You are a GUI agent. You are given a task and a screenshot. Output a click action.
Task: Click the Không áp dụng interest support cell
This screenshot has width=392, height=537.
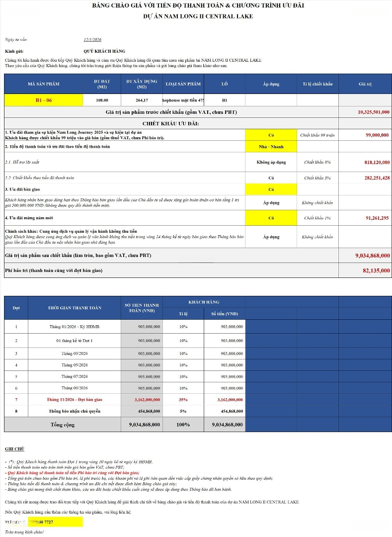[271, 162]
